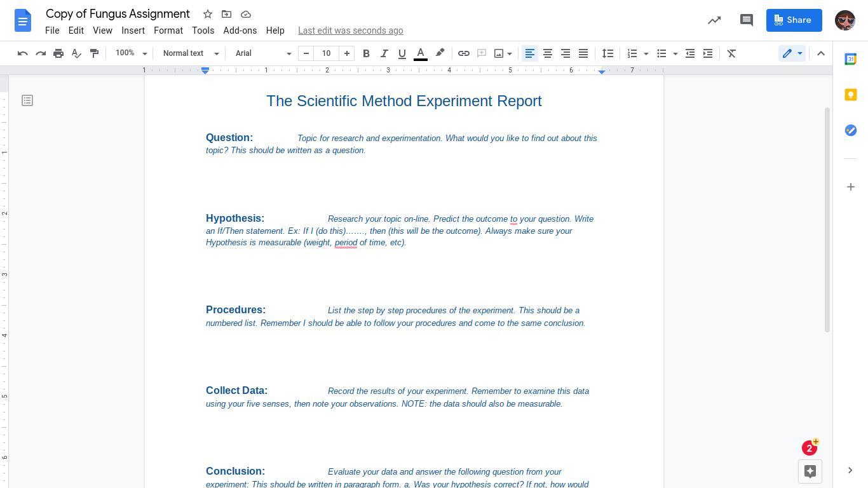Open the File menu
This screenshot has height=488, width=868.
click(x=52, y=30)
